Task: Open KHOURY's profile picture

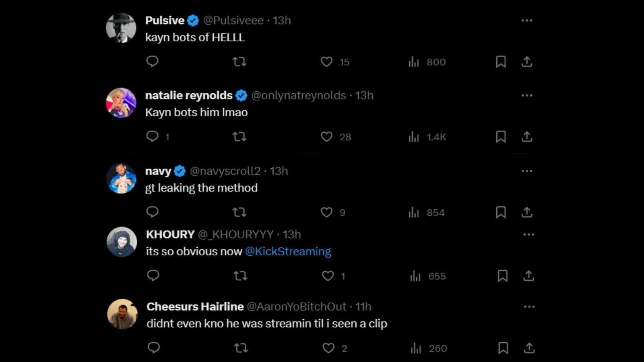Action: (122, 242)
